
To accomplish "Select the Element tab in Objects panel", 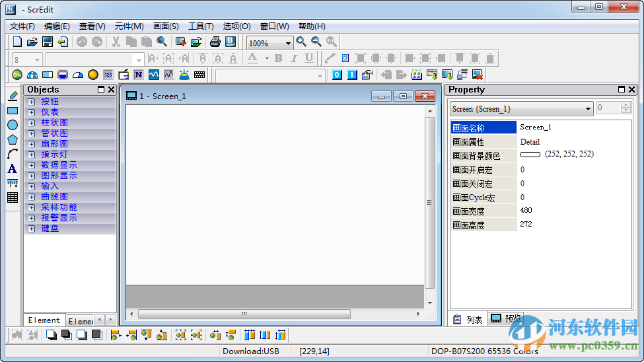I will pos(44,320).
